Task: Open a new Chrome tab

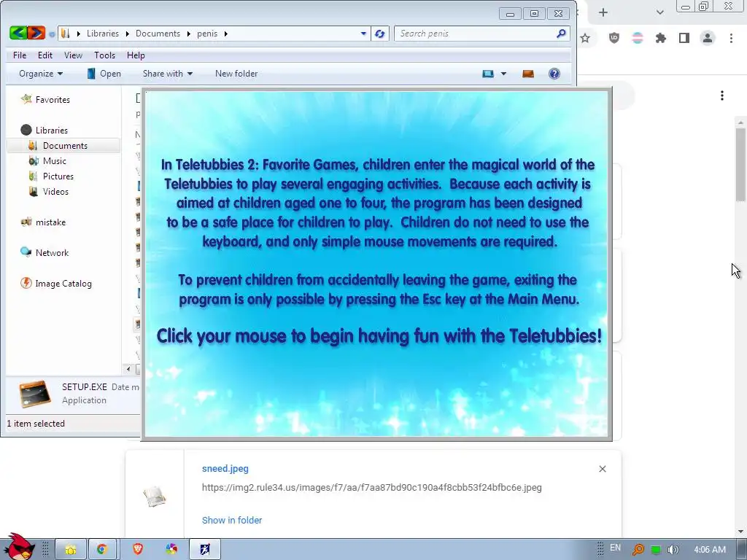Action: [x=603, y=12]
